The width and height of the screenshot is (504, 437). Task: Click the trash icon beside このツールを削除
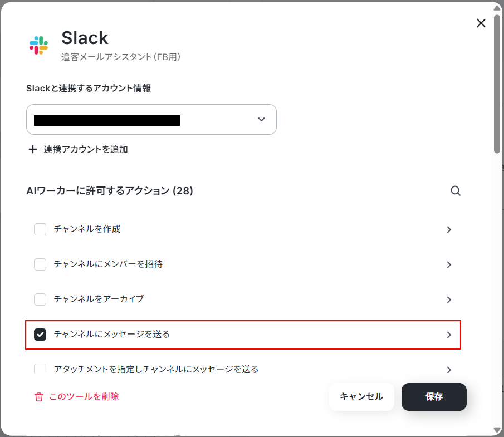pyautogui.click(x=39, y=397)
